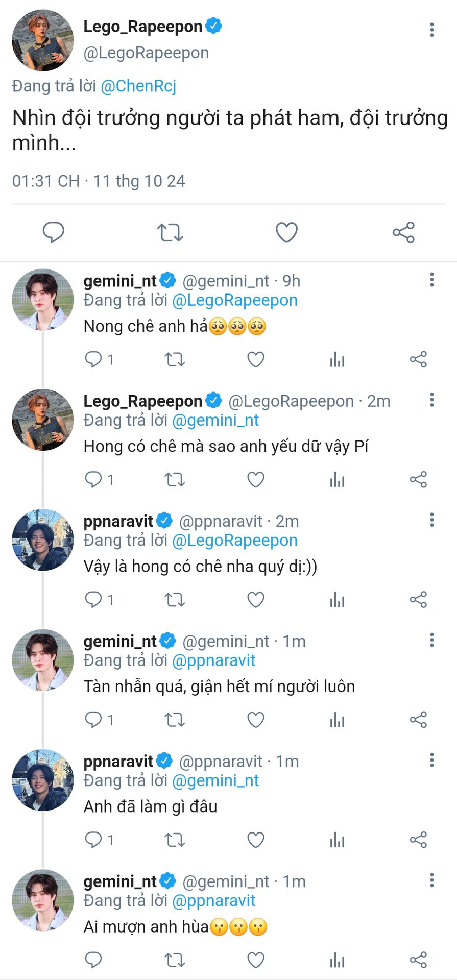View analytics for "Hong có chê" reply
Screen dimensions: 457x980
click(x=337, y=480)
